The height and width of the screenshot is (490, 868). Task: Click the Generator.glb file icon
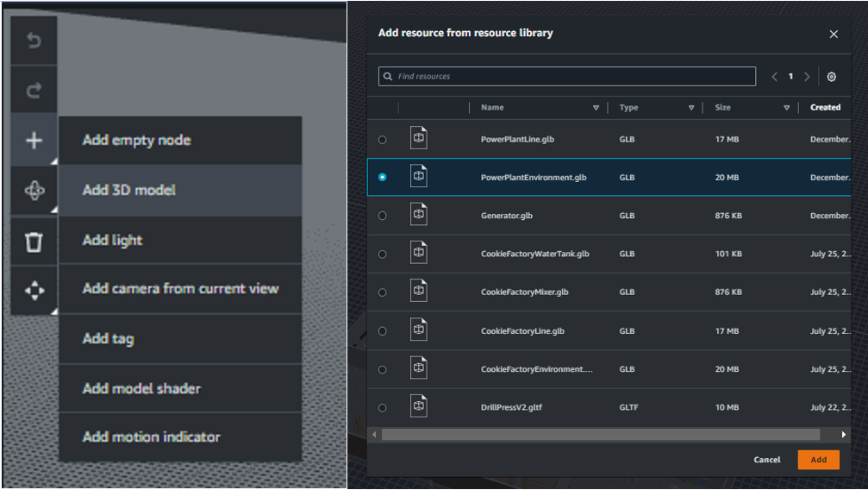(419, 214)
